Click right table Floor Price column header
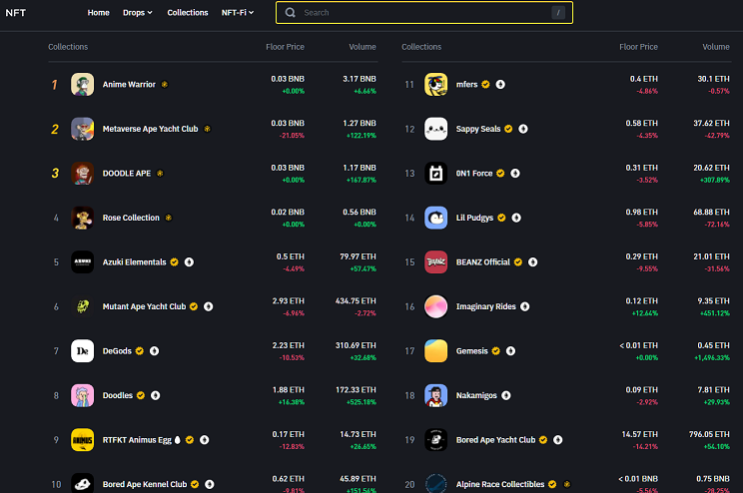The width and height of the screenshot is (743, 493). (x=638, y=47)
